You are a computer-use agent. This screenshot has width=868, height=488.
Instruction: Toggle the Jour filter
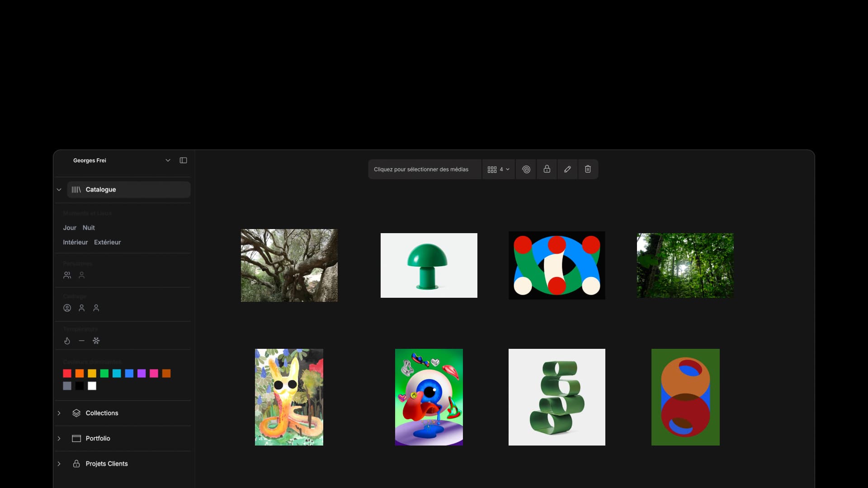click(x=70, y=228)
